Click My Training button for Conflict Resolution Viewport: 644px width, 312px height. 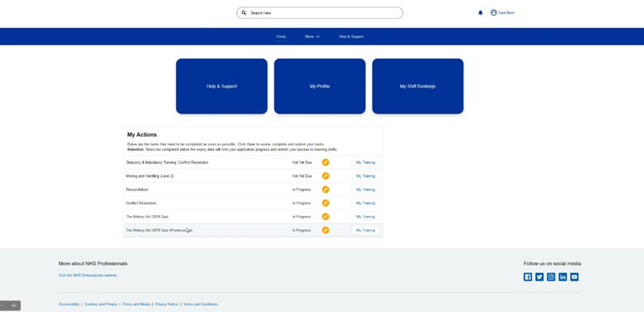(365, 203)
